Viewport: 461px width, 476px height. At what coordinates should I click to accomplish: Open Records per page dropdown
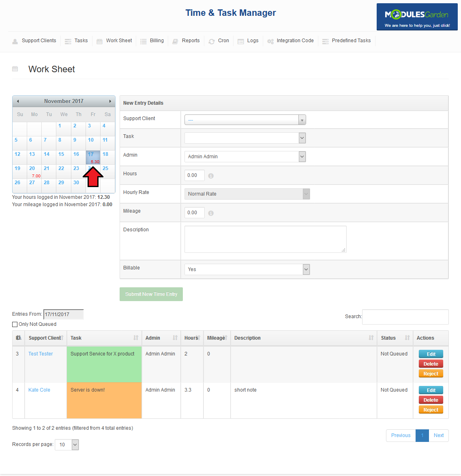coord(67,445)
